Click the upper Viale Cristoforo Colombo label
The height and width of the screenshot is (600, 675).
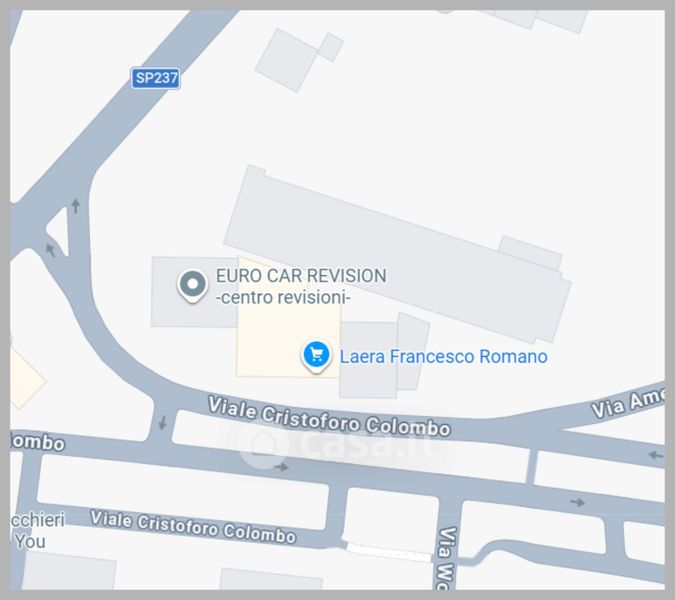pos(329,417)
